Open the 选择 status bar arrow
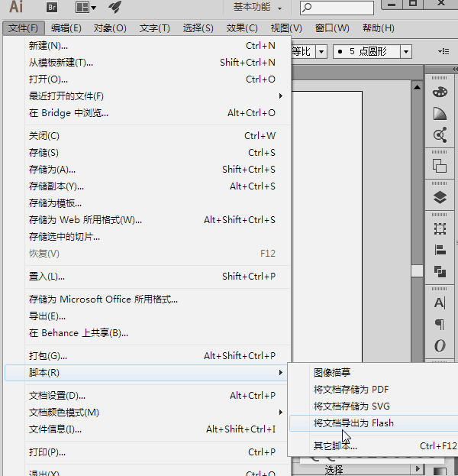Viewport: 458px width, 476px height. click(418, 468)
